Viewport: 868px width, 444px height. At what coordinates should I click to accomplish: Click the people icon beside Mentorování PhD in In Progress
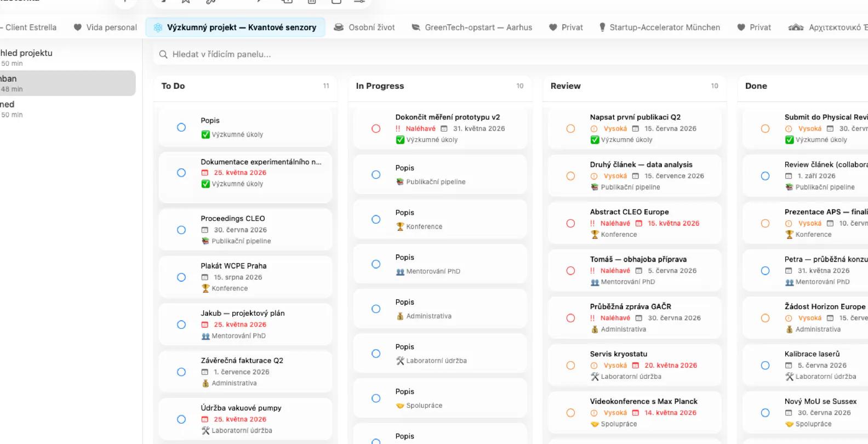(x=400, y=271)
